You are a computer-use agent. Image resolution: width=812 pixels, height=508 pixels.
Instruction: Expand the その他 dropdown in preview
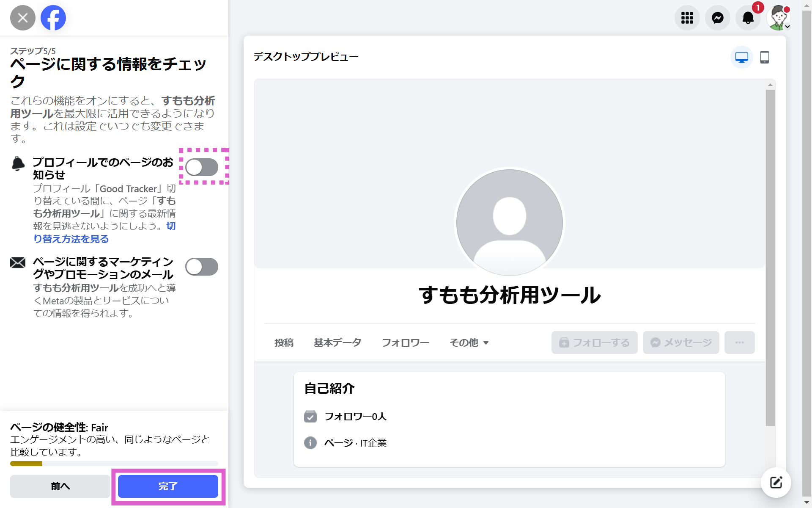[x=469, y=342]
